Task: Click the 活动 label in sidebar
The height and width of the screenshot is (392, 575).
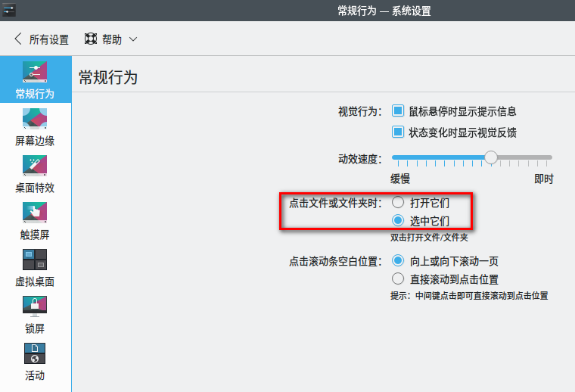Action: (x=35, y=375)
